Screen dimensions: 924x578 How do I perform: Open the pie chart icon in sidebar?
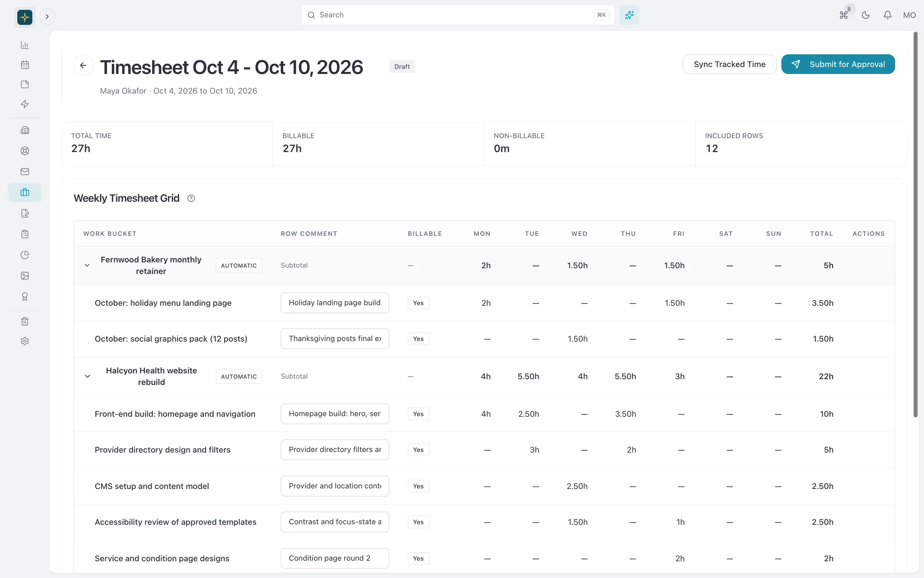pos(25,255)
